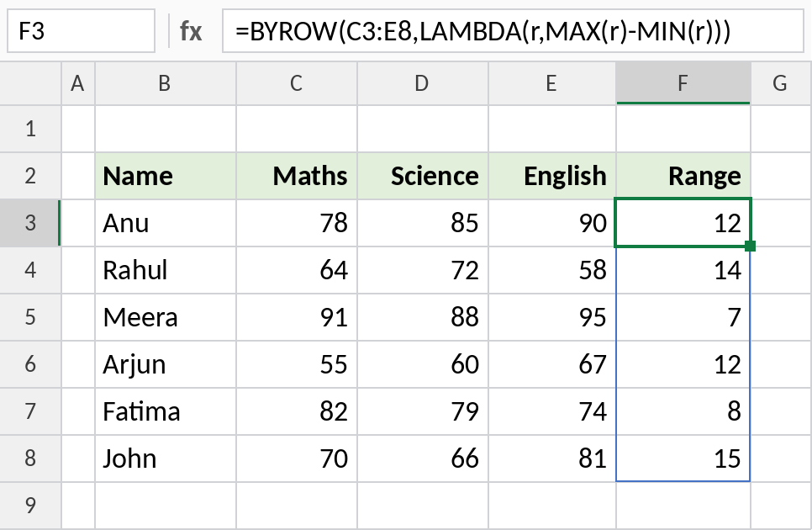Select the cell containing Fatima

click(166, 411)
